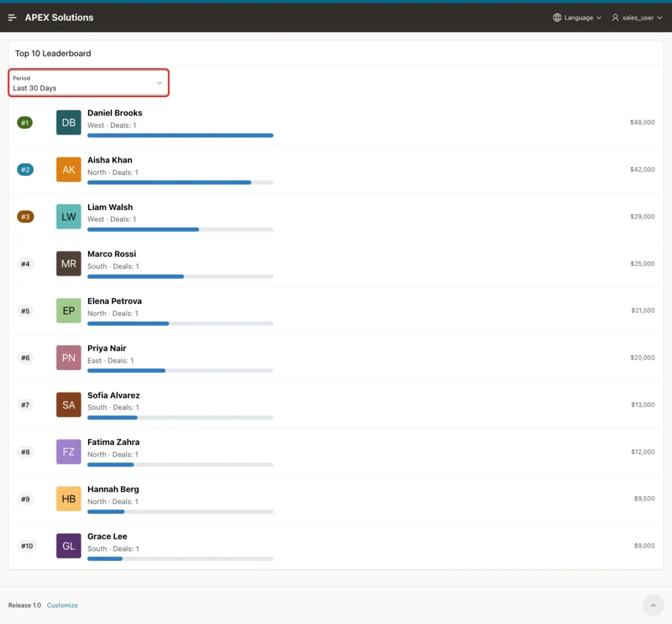Click the #1 rank badge

[x=25, y=123]
